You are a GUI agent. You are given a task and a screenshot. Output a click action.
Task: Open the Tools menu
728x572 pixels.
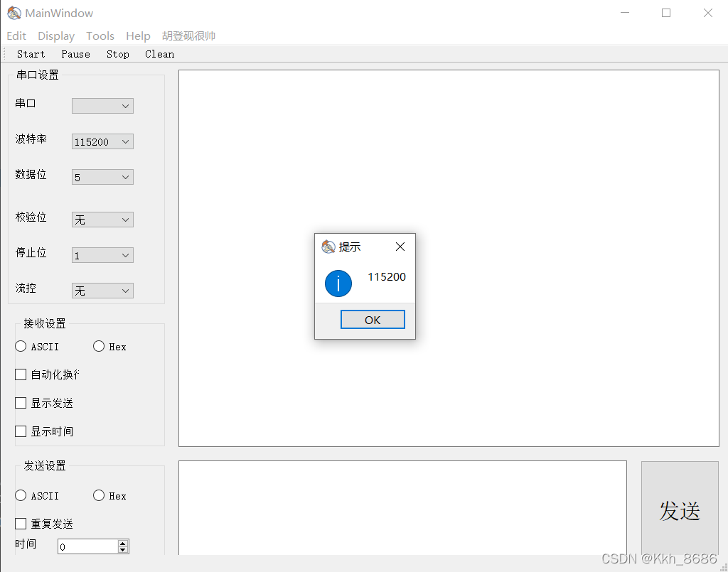click(x=100, y=36)
